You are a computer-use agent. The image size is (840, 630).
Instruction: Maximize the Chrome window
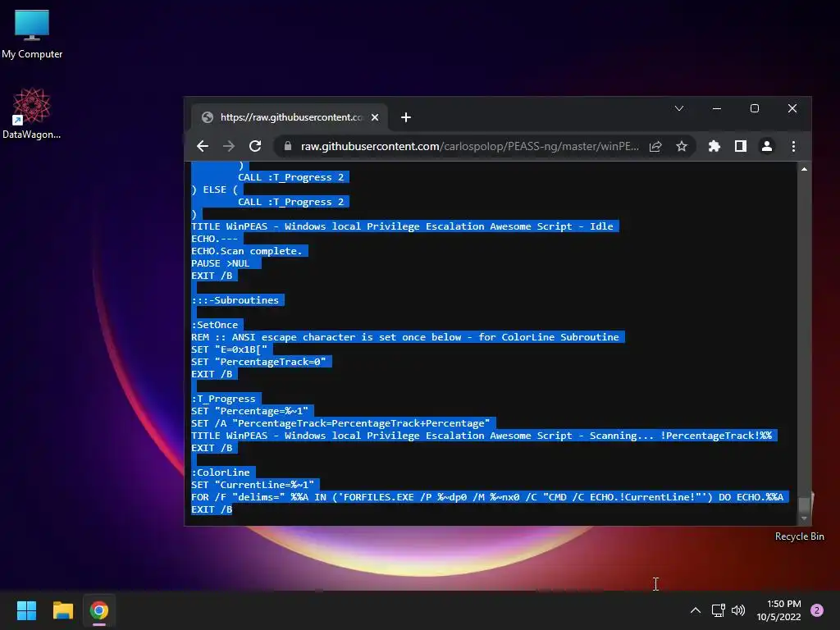pos(755,109)
